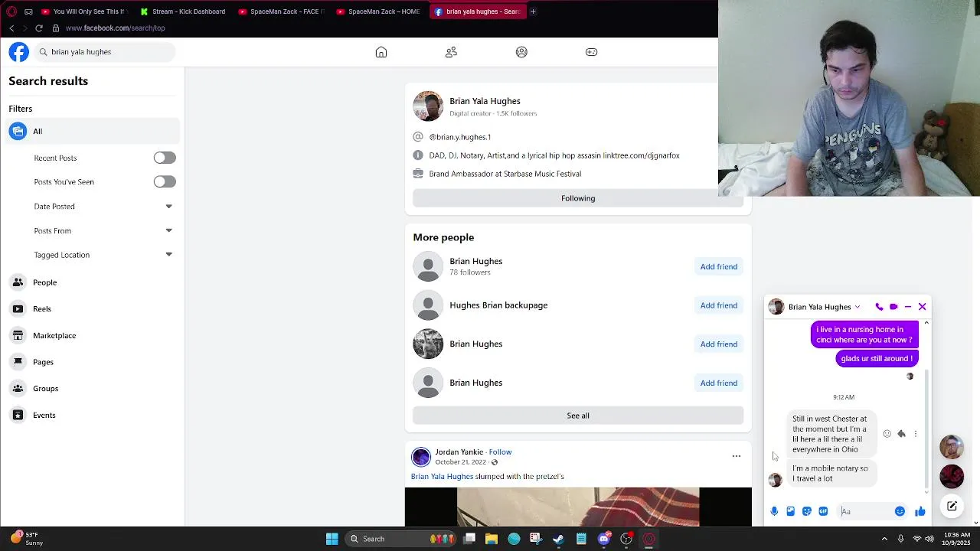The width and height of the screenshot is (980, 551).
Task: Switch to You Will Only See This tab
Action: click(86, 11)
